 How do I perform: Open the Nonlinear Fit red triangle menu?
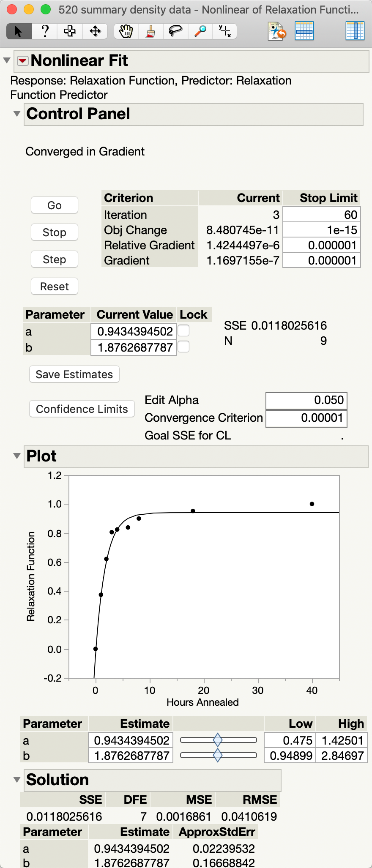(x=22, y=60)
